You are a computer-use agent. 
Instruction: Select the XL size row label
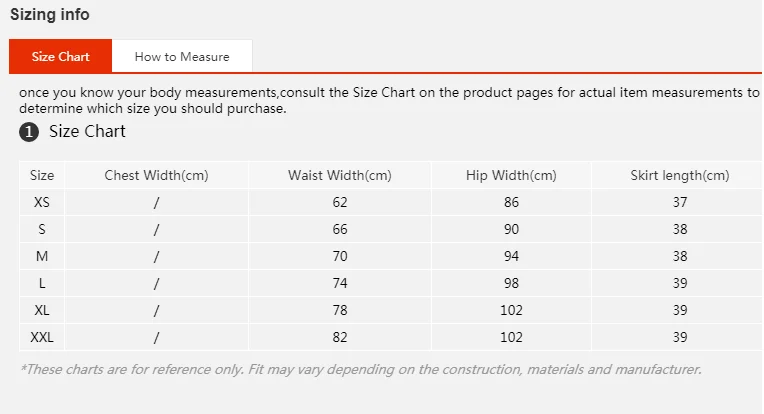tap(42, 310)
